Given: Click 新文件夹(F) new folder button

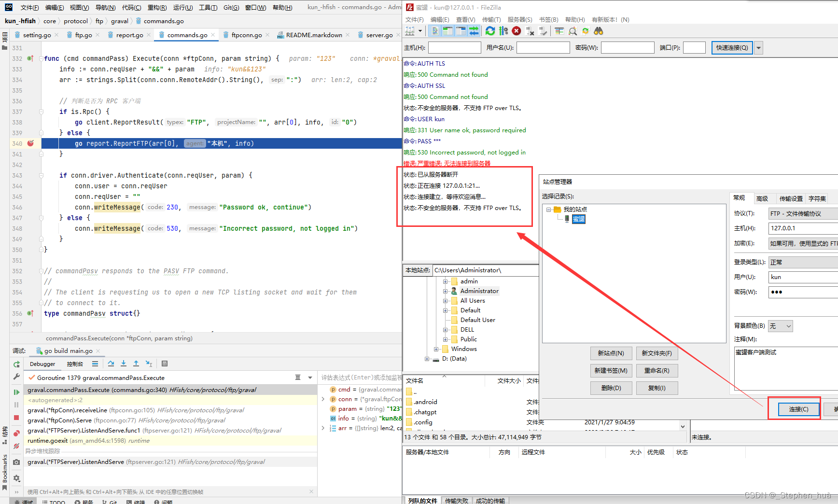Looking at the screenshot, I should point(656,353).
